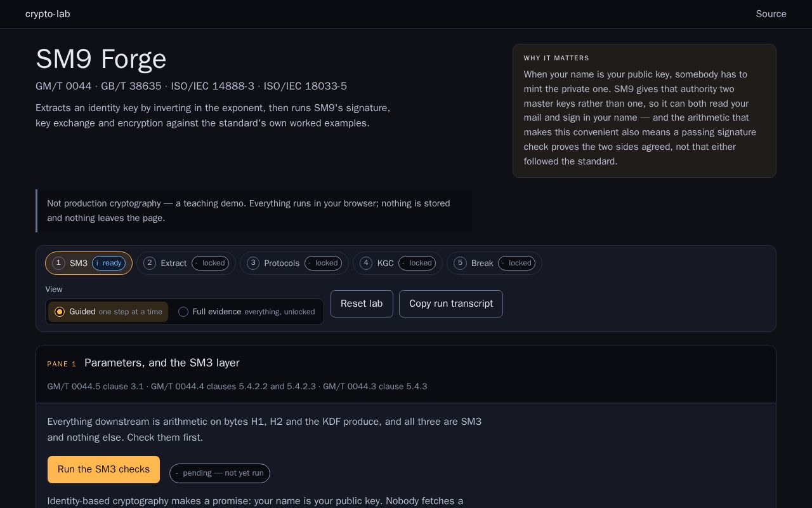Image resolution: width=812 pixels, height=508 pixels.
Task: Click the 'locked' badge on Protocols tab
Action: tap(323, 263)
